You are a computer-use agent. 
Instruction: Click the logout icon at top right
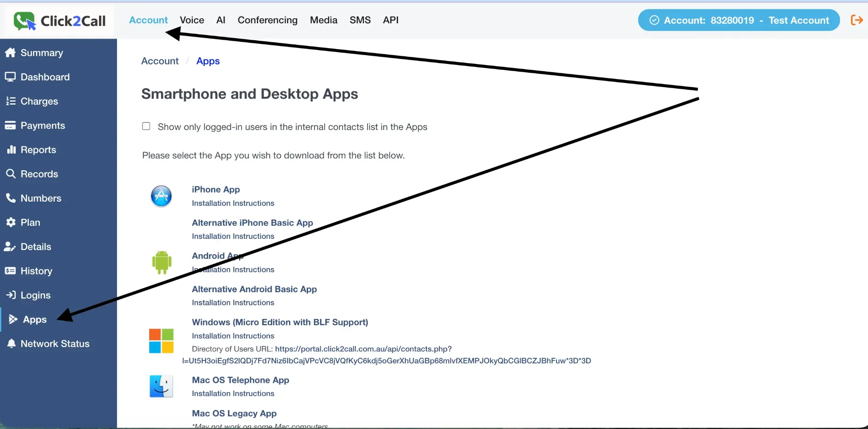(857, 20)
